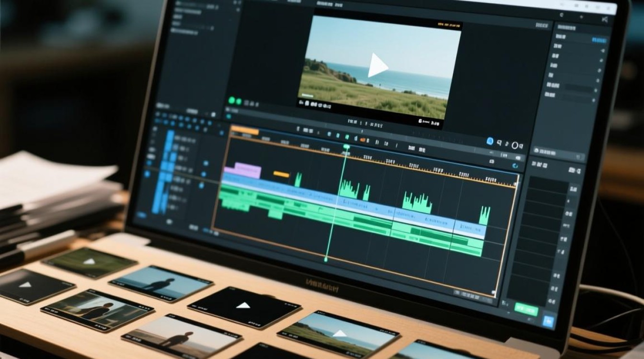
Task: Click the blue highlighted value in the properties panel
Action: pyautogui.click(x=599, y=40)
